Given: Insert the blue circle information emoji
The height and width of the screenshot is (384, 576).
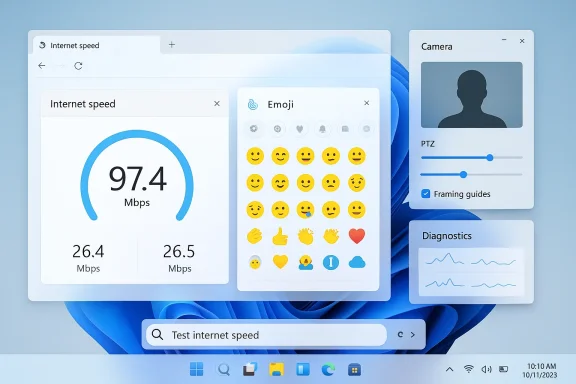Looking at the screenshot, I should (331, 262).
